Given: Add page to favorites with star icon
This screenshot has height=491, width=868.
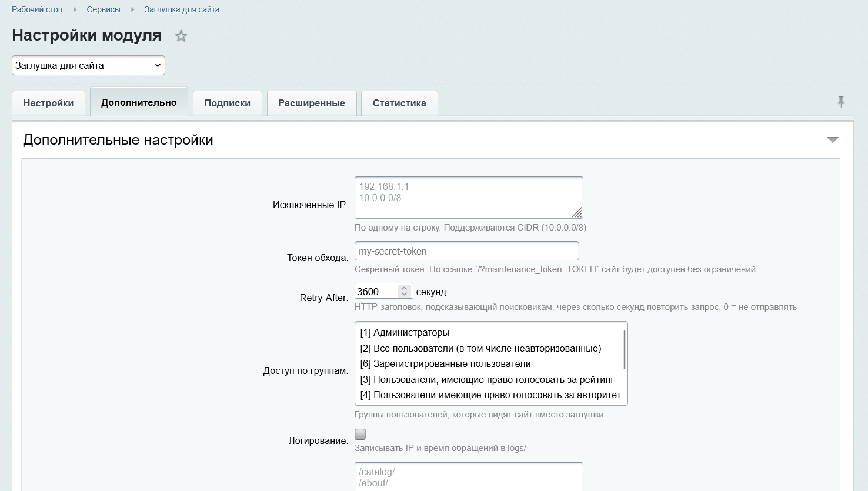Looking at the screenshot, I should [181, 36].
